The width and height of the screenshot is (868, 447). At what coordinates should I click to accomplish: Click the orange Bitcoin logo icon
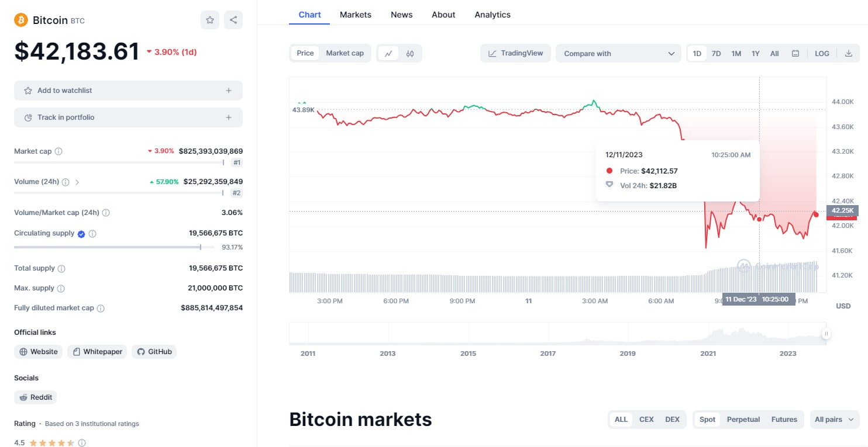tap(21, 20)
